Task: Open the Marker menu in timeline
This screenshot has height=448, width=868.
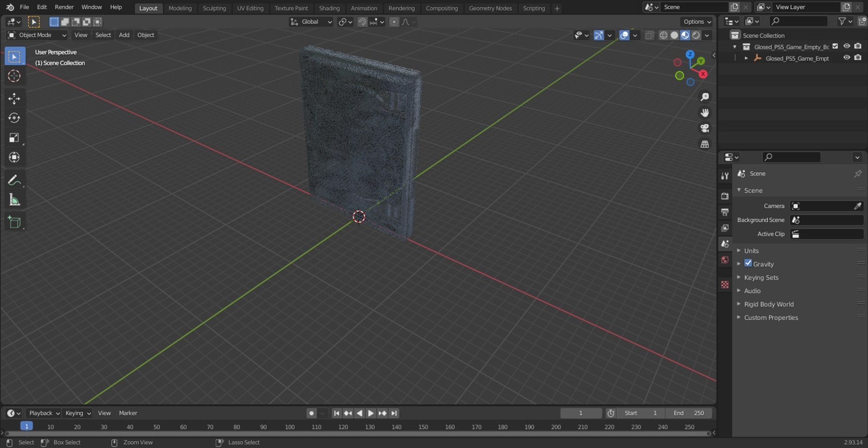Action: click(x=128, y=413)
